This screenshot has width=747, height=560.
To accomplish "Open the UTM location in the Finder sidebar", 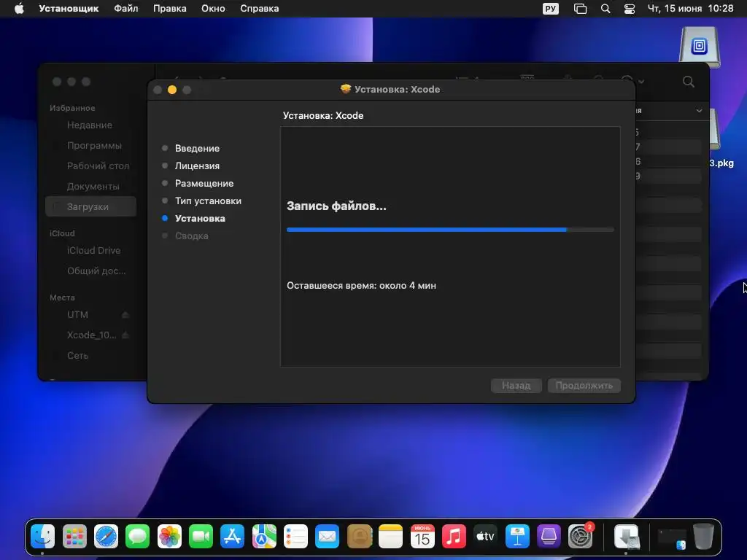I will 77,315.
